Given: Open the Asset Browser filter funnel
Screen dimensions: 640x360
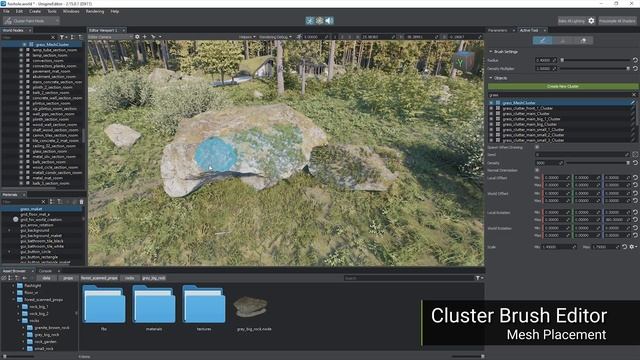Looking at the screenshot, I should click(479, 278).
